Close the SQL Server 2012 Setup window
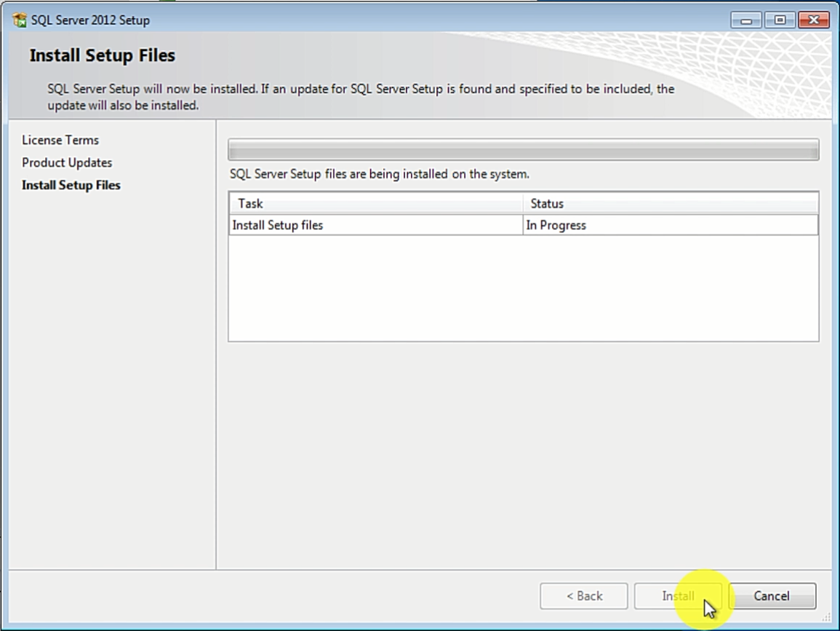 point(814,20)
